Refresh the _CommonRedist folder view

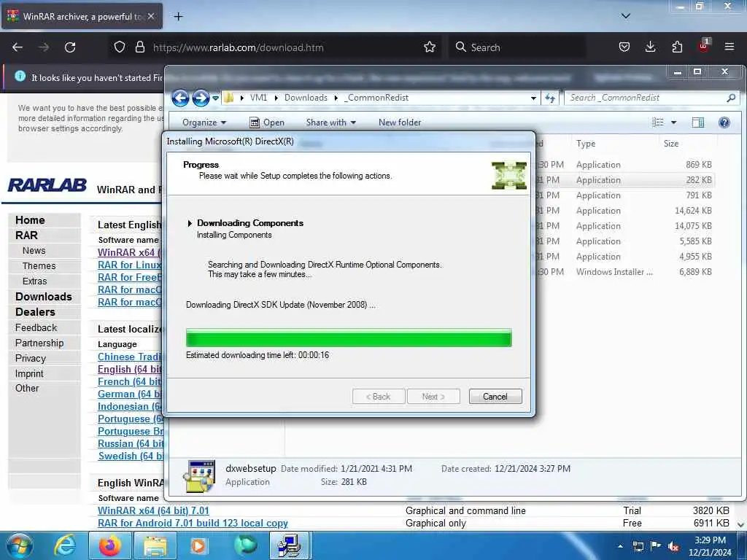tap(550, 98)
